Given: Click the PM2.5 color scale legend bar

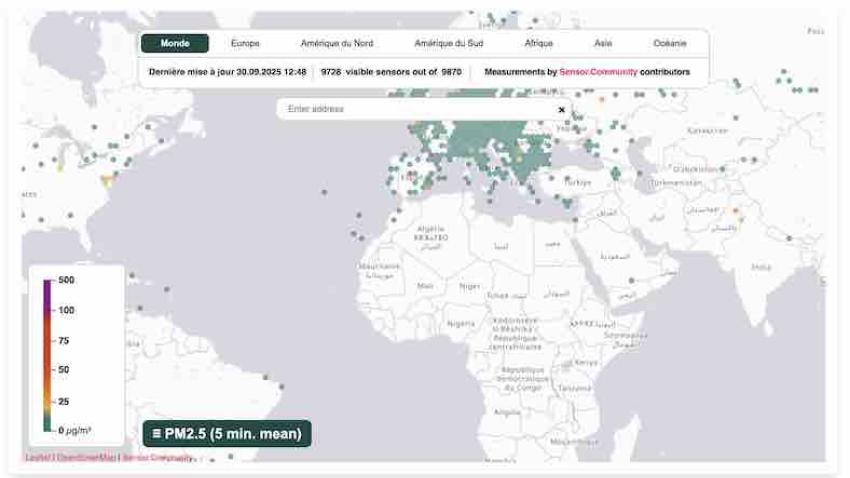Looking at the screenshot, I should 47,355.
